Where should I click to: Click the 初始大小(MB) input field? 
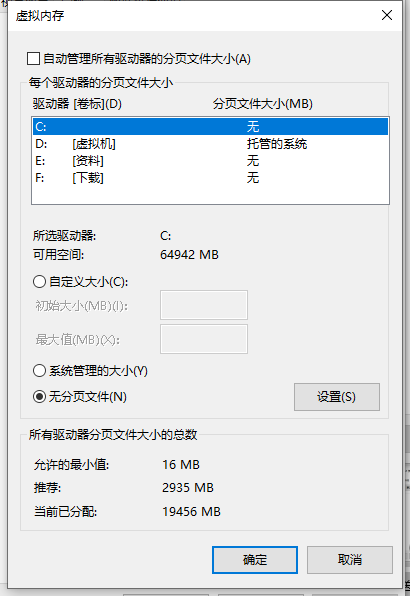click(x=204, y=305)
